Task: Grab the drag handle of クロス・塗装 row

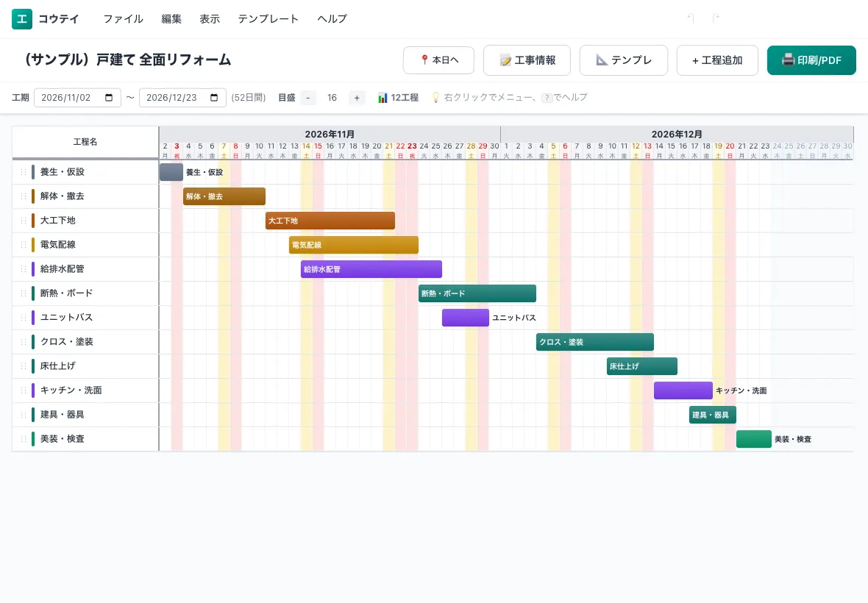Action: click(24, 342)
